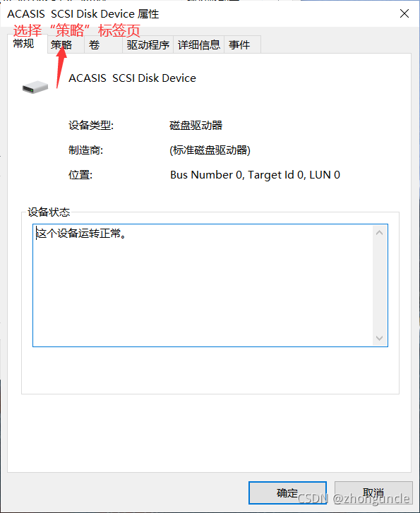The image size is (420, 513).
Task: Click the 确定 button
Action: 287,493
